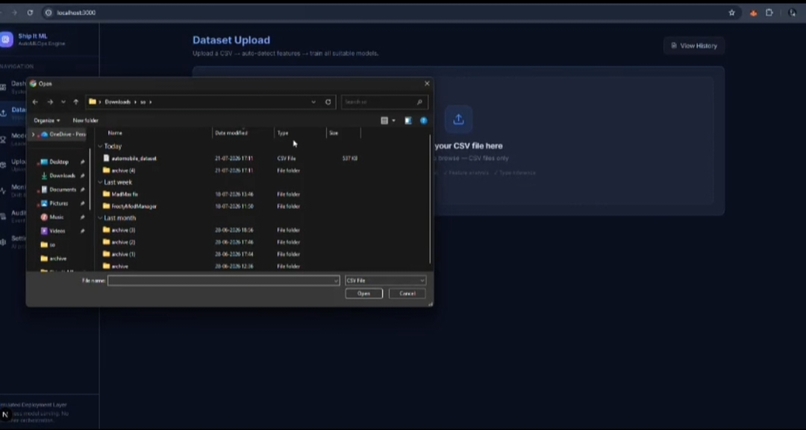Screen dimensions: 806x430
Task: Open the view options dropdown arrow
Action: click(394, 121)
